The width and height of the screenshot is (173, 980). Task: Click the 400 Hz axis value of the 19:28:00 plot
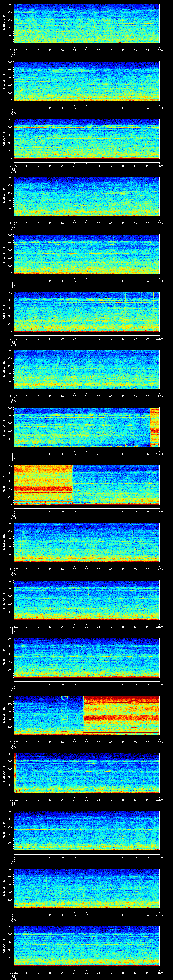10,835
